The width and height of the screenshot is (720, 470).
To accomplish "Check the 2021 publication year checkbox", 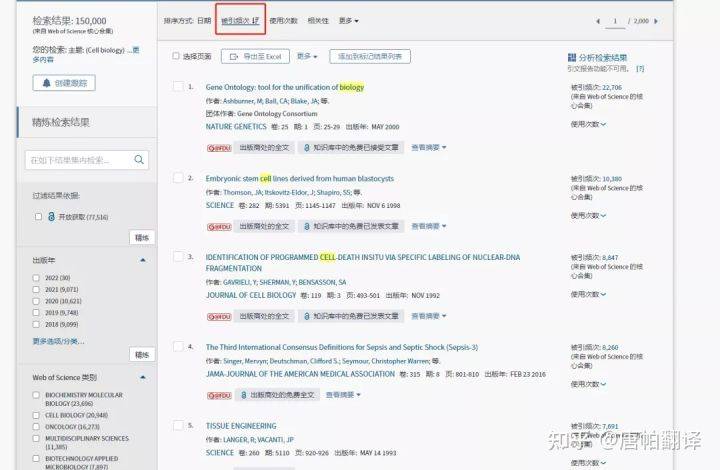I will (x=36, y=289).
